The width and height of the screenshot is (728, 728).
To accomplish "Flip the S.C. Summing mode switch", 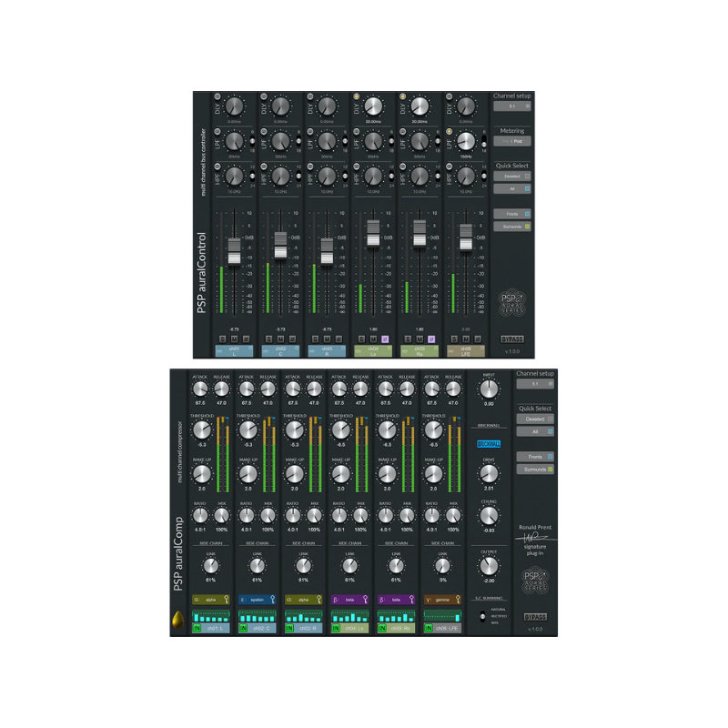I will [482, 616].
